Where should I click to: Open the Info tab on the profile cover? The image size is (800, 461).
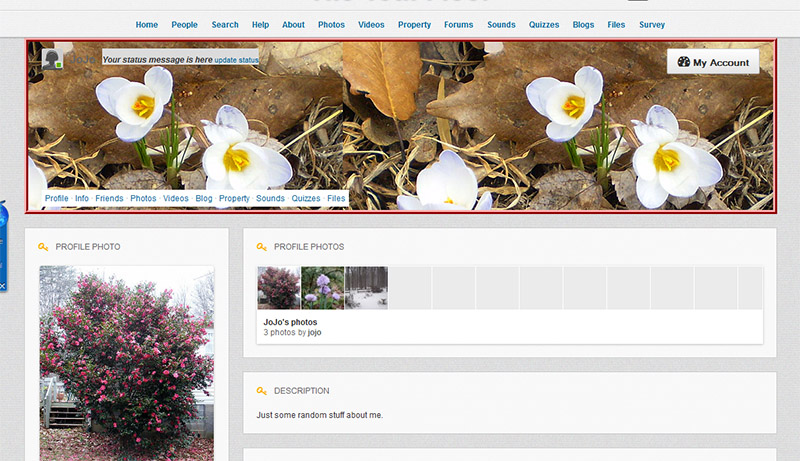point(82,199)
